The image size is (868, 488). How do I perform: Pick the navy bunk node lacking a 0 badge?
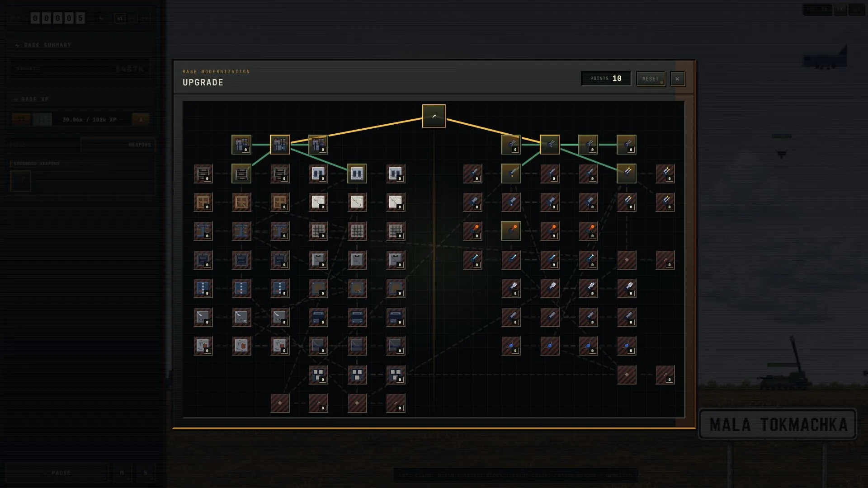click(357, 317)
